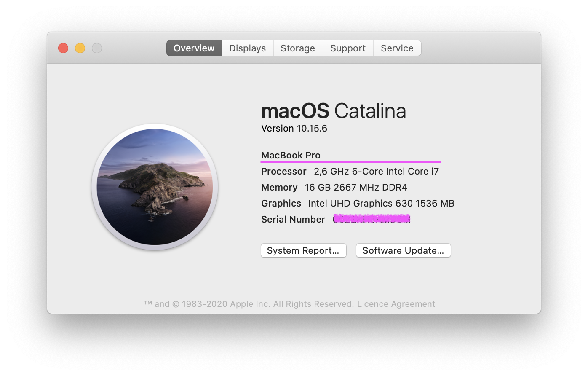Select the Support tab
588x376 pixels.
[348, 48]
